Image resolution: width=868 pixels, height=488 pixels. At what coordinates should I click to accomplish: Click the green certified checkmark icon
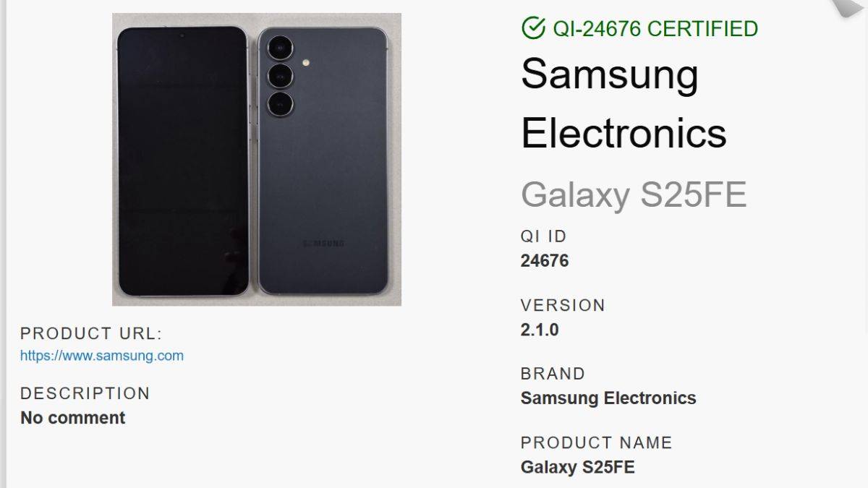pyautogui.click(x=534, y=28)
